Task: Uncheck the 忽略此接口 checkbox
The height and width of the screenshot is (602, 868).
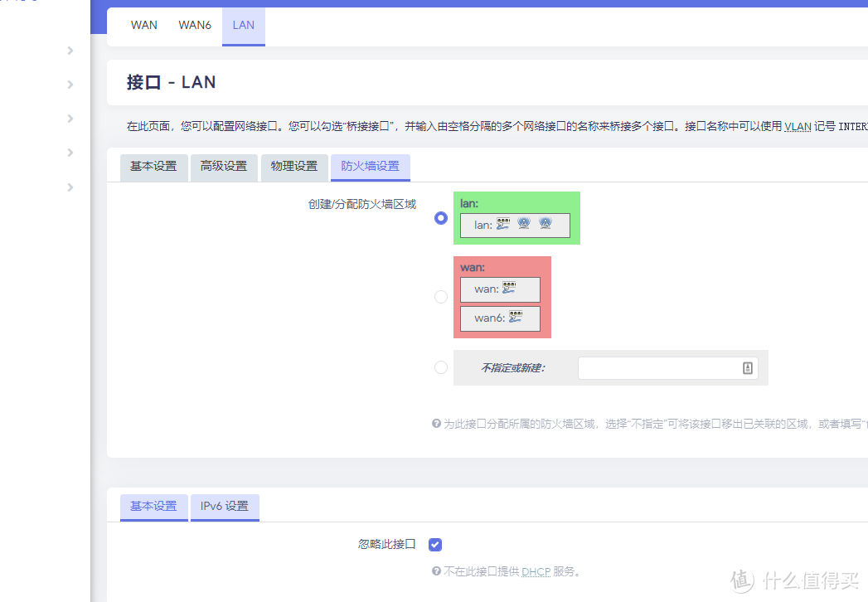Action: point(435,544)
